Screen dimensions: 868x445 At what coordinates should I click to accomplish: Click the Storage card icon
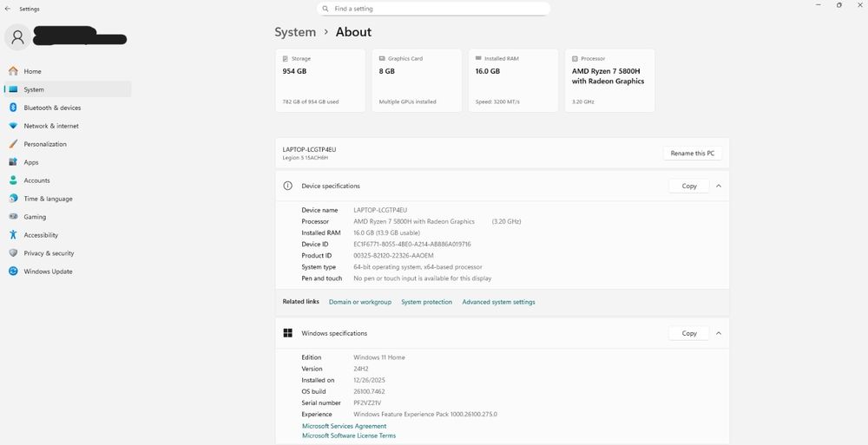pyautogui.click(x=286, y=58)
